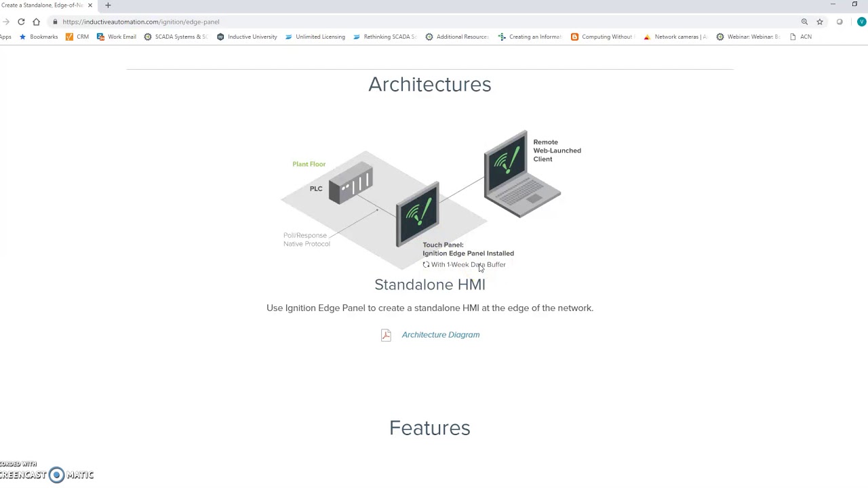Click the forward navigation arrow
Image resolution: width=868 pixels, height=488 pixels.
[6, 22]
